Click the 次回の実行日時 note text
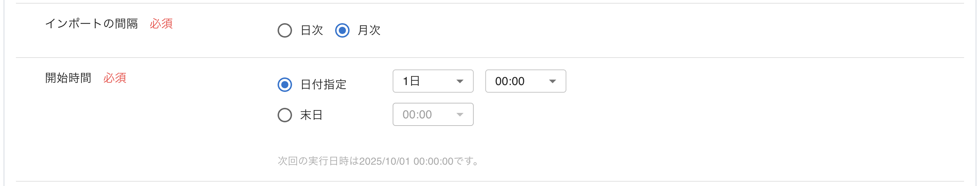The image size is (980, 186). (x=378, y=161)
